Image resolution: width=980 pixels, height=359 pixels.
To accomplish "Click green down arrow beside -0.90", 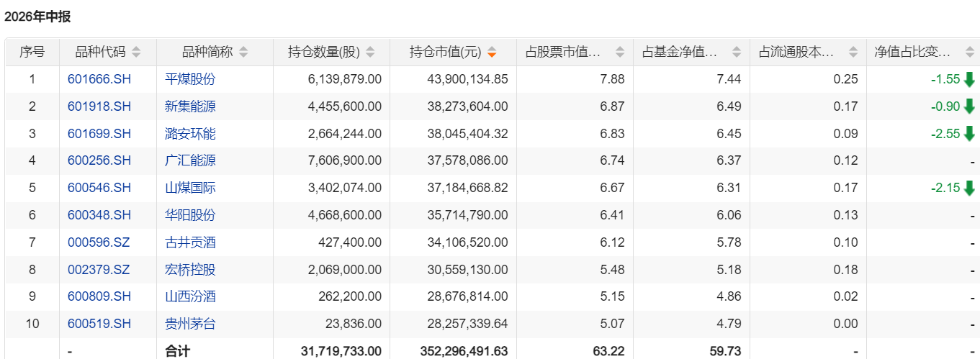I will click(x=968, y=106).
